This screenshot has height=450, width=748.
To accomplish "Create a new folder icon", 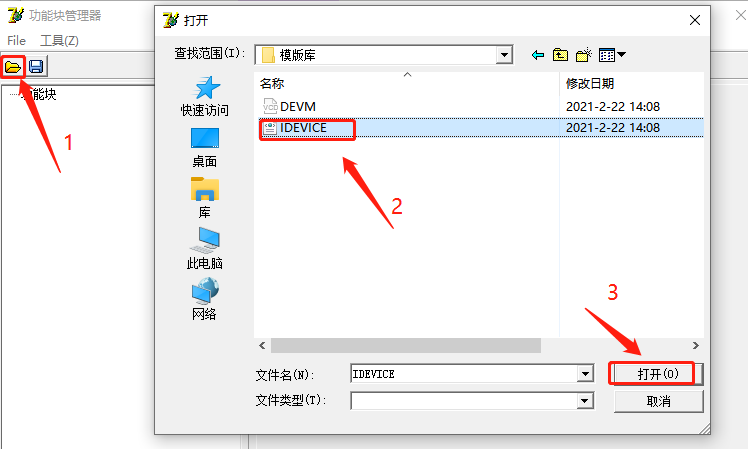I will click(x=584, y=55).
